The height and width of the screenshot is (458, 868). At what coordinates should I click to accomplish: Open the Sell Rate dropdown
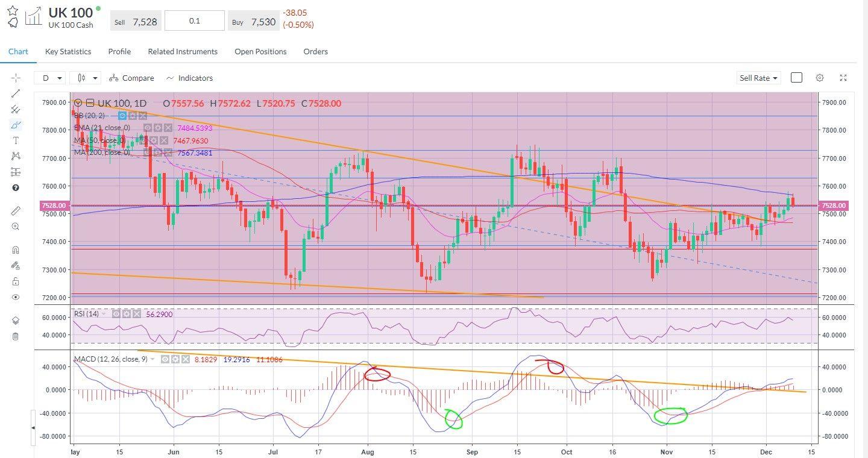758,78
